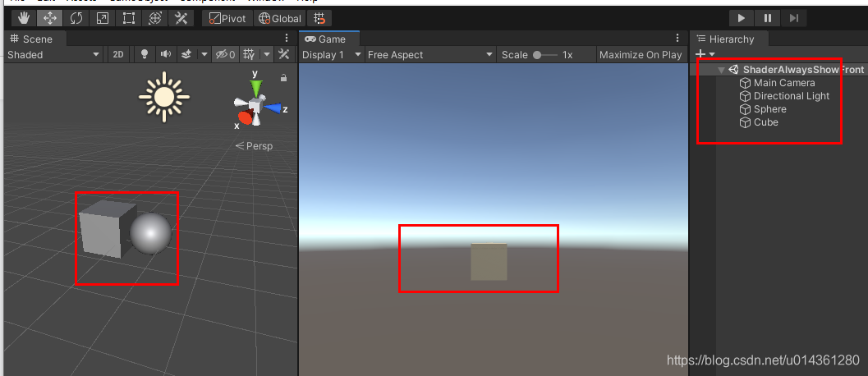
Task: Select the Scale tool
Action: [103, 18]
